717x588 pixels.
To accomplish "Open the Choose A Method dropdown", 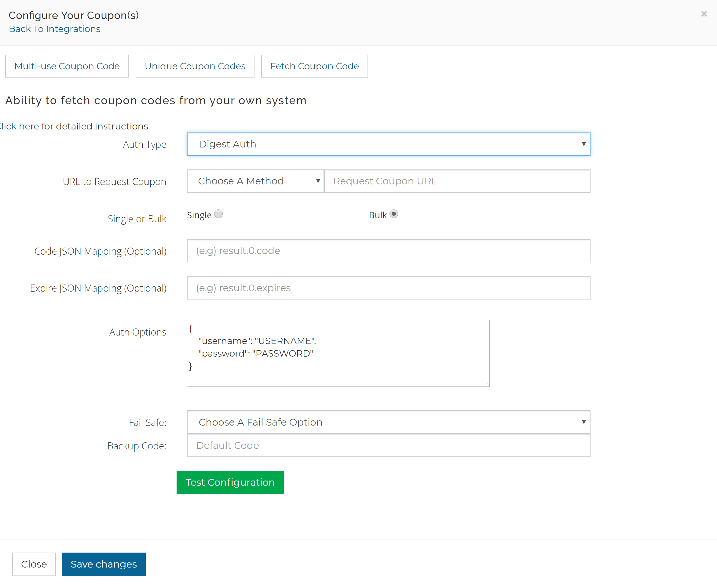I will coord(255,181).
